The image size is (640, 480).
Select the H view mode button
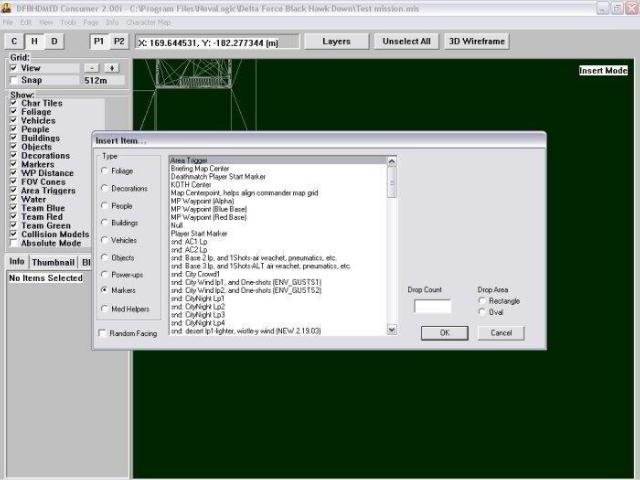(x=34, y=41)
